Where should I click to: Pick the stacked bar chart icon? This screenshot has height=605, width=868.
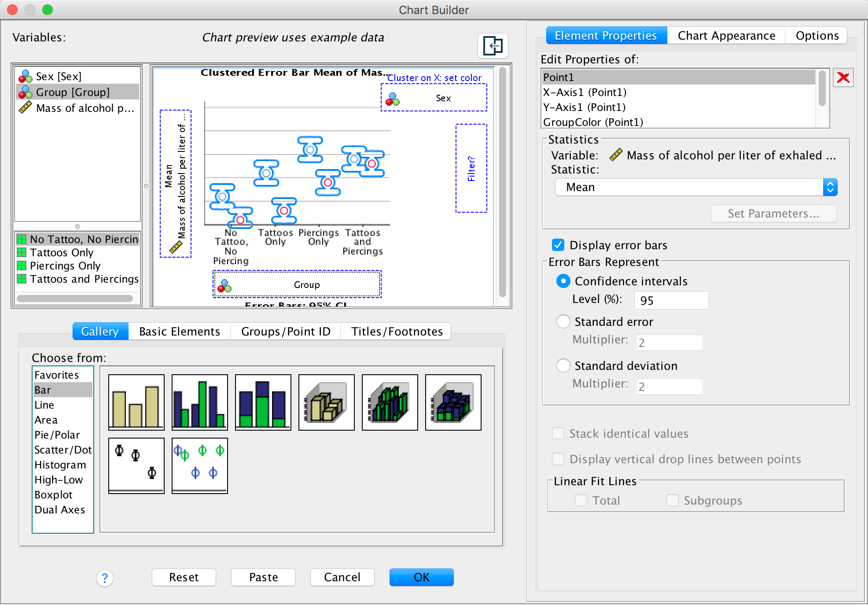(263, 402)
